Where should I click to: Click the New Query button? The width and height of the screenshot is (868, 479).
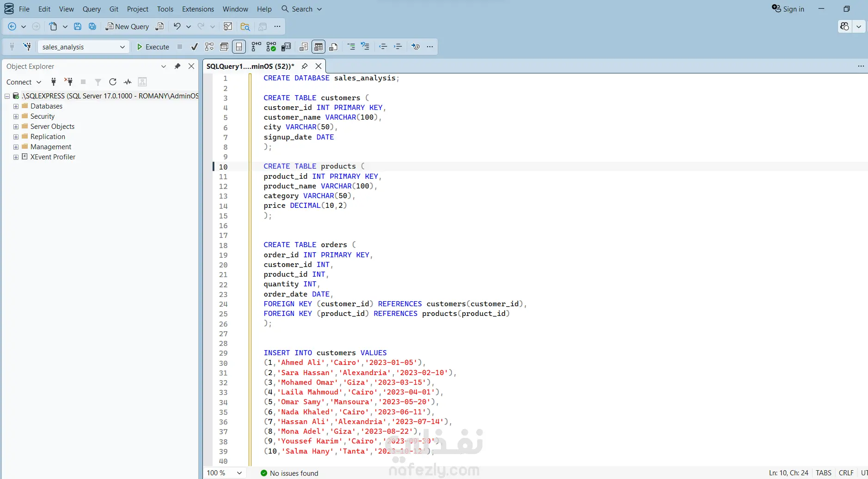click(127, 26)
